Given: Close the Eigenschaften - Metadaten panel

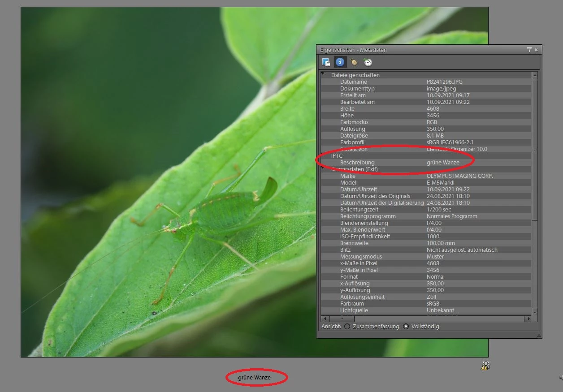Looking at the screenshot, I should pyautogui.click(x=537, y=50).
